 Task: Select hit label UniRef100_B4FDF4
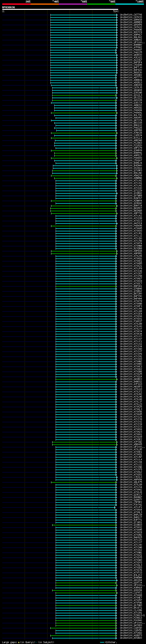(x=131, y=63)
